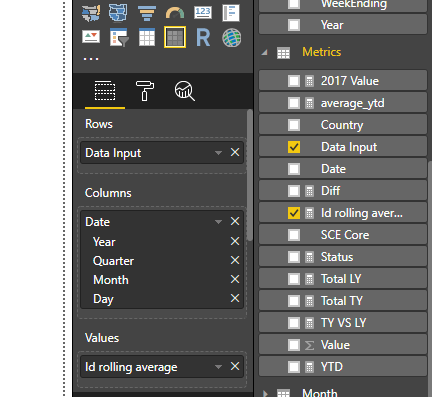
Task: Check the Date field in Metrics
Action: tap(294, 169)
